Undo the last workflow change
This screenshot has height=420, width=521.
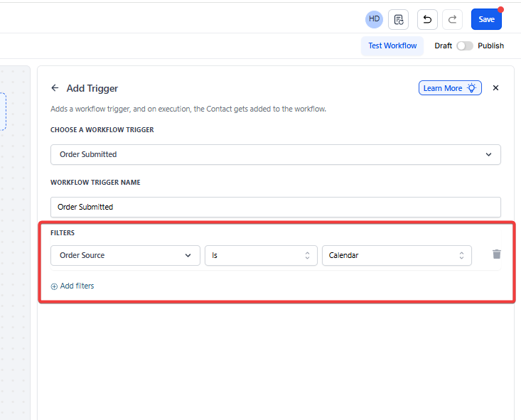point(427,19)
